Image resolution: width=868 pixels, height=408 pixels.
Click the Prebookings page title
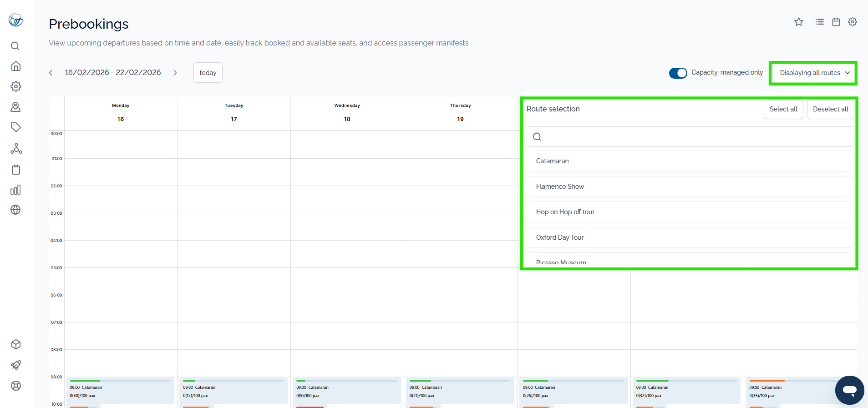tap(89, 24)
